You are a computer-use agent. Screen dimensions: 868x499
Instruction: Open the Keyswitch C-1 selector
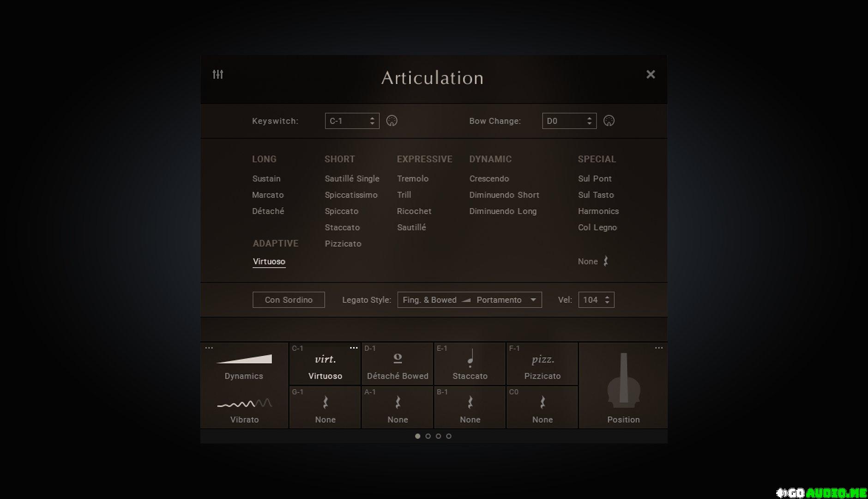(352, 121)
